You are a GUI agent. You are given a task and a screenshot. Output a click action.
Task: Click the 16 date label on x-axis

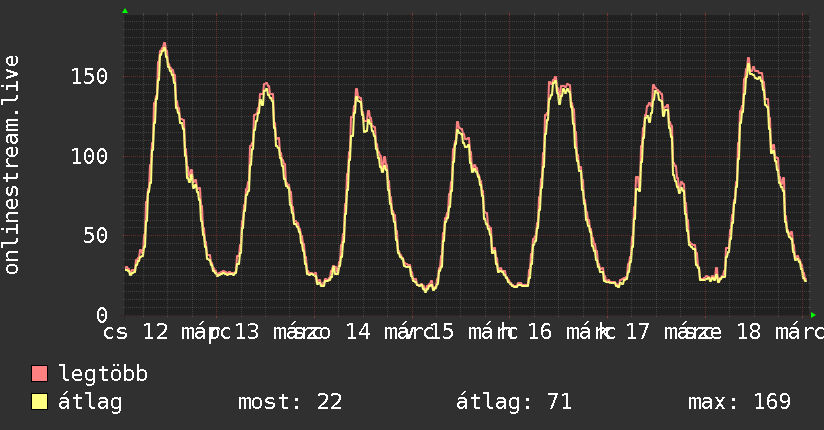coord(540,332)
